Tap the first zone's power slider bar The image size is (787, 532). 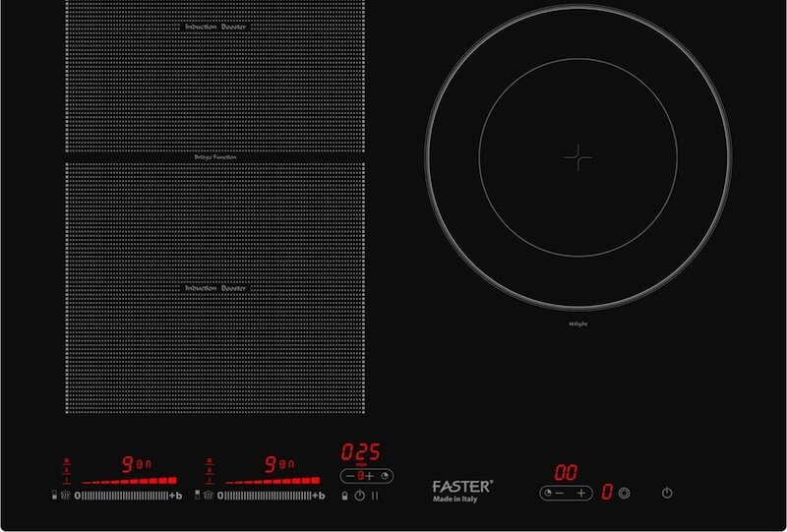pyautogui.click(x=123, y=496)
